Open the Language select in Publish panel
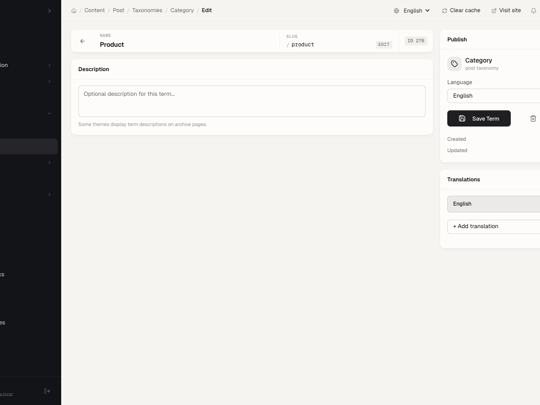Image resolution: width=540 pixels, height=405 pixels. tap(494, 96)
